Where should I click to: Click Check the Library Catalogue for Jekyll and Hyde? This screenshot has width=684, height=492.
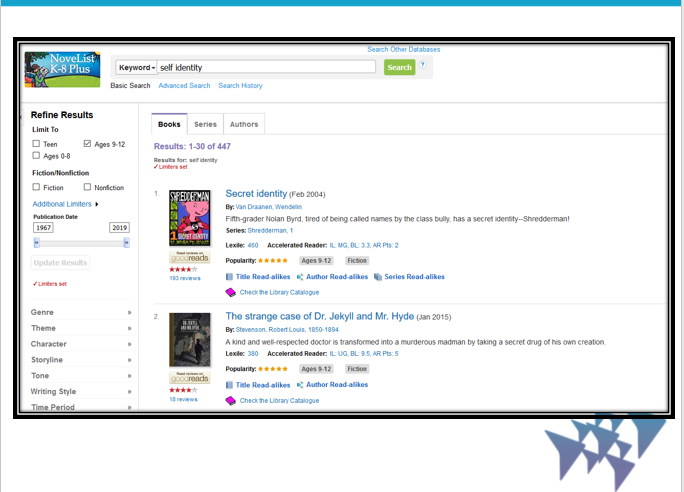pyautogui.click(x=279, y=400)
